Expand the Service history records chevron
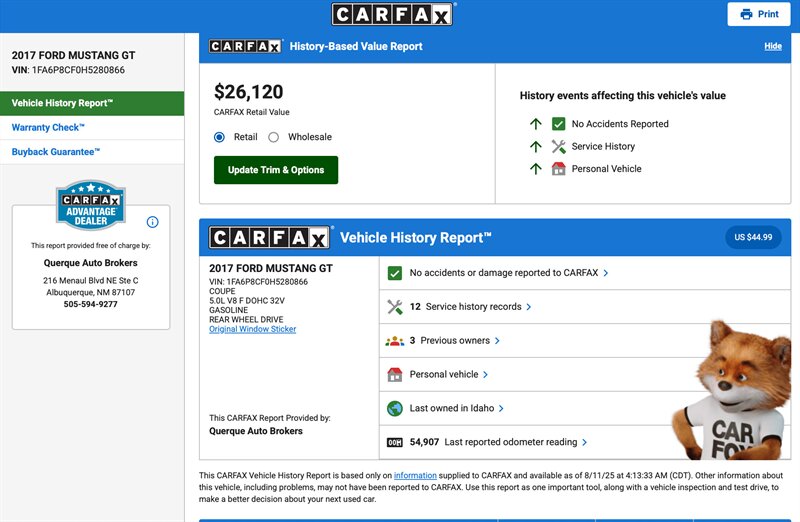The image size is (800, 522). [x=529, y=307]
